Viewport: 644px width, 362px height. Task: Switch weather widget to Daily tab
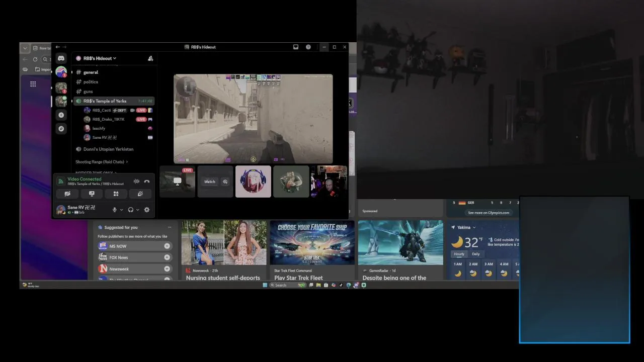[x=475, y=254]
